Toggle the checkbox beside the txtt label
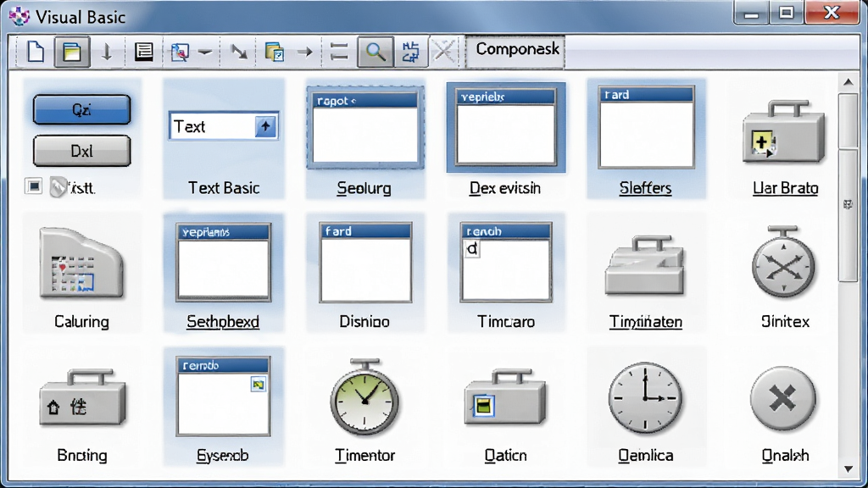 [x=33, y=186]
